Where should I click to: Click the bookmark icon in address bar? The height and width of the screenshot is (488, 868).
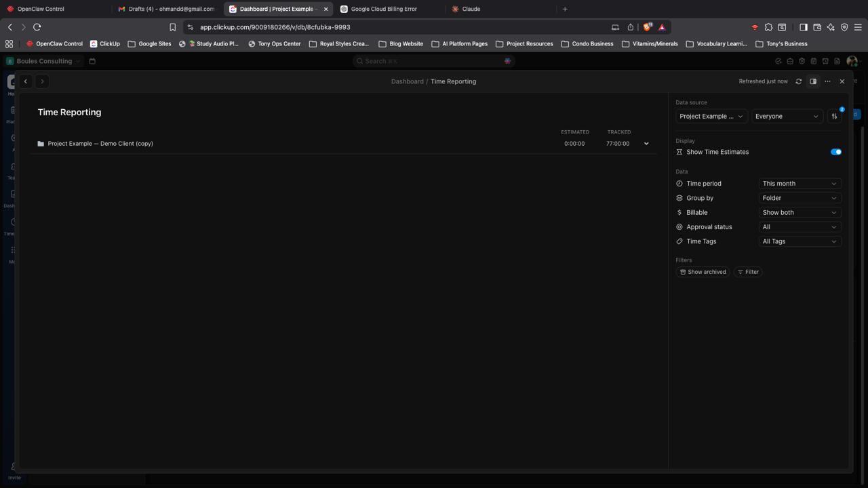[172, 27]
